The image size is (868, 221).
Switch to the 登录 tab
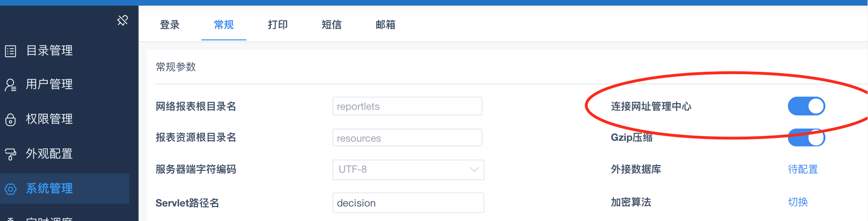point(170,24)
